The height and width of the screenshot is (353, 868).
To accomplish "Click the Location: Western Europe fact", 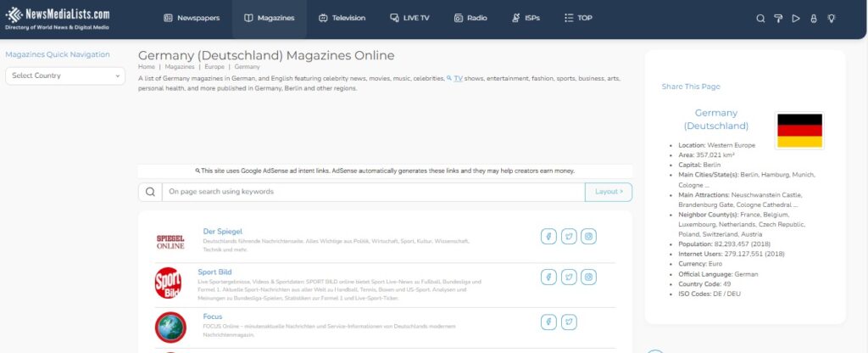I will (x=716, y=145).
